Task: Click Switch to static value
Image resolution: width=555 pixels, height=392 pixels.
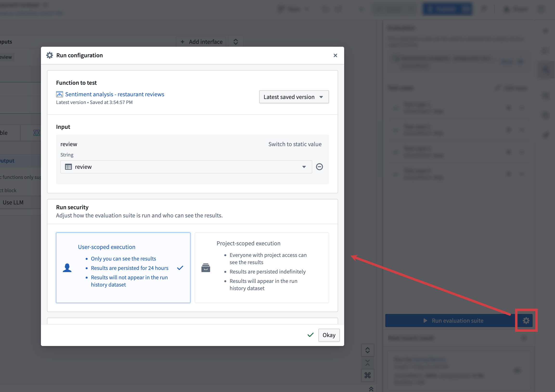Action: (295, 144)
